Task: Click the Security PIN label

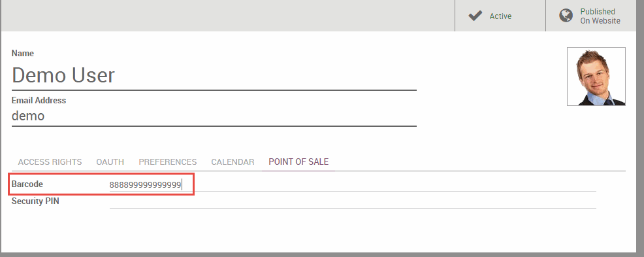Action: point(35,201)
